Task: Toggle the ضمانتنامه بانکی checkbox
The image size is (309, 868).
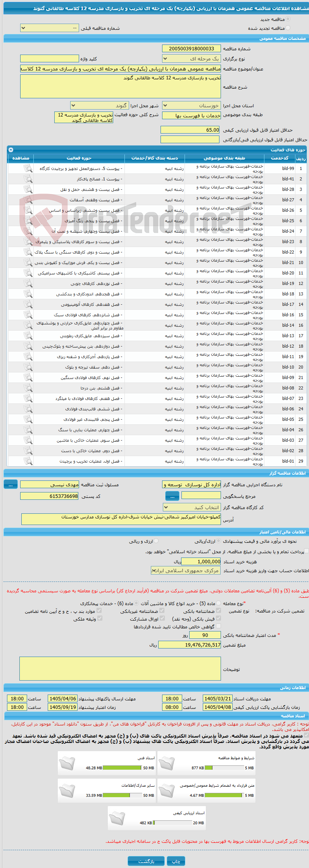Action: click(219, 611)
